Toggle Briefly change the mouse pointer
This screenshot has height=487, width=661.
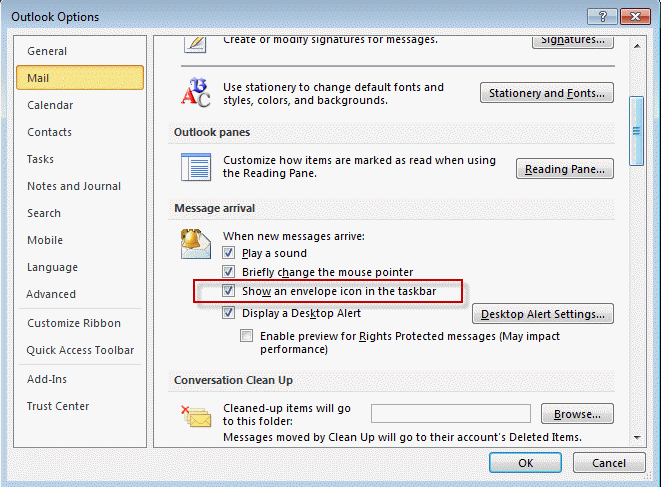point(228,272)
